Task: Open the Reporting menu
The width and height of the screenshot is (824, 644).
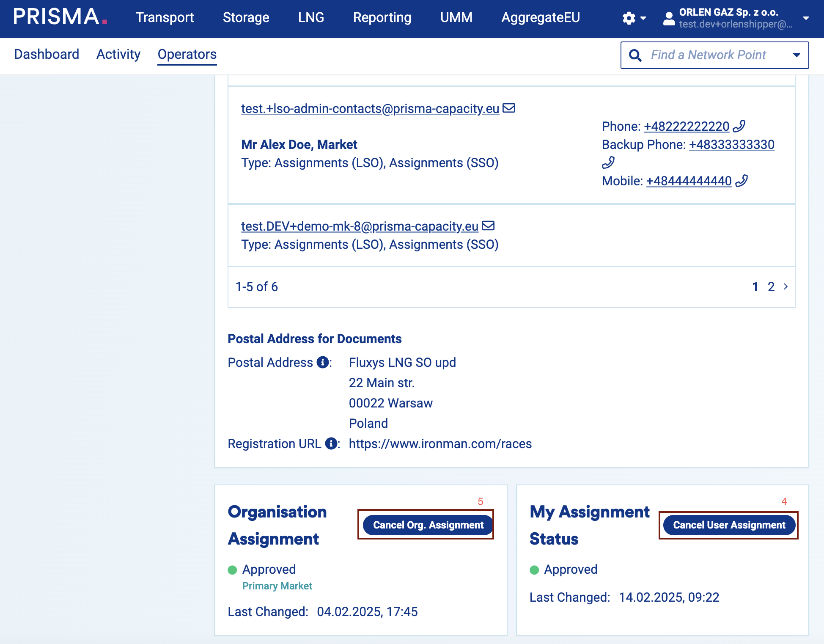Action: coord(382,17)
